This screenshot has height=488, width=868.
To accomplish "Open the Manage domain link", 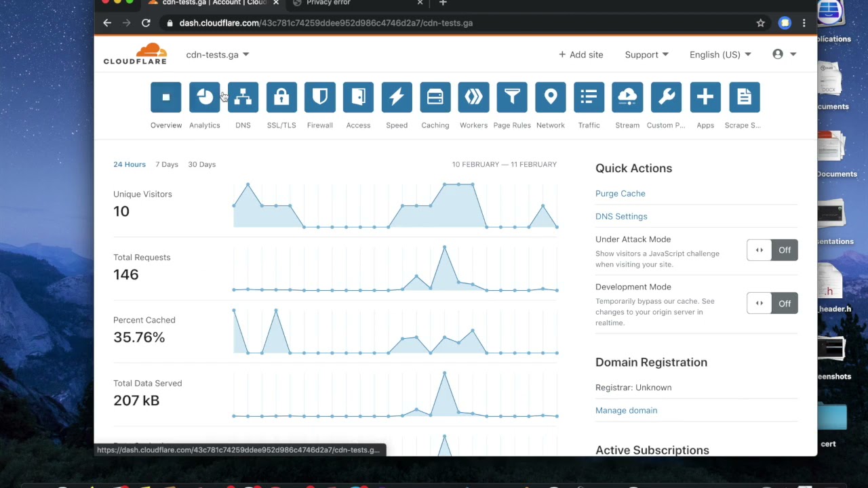I will point(626,410).
